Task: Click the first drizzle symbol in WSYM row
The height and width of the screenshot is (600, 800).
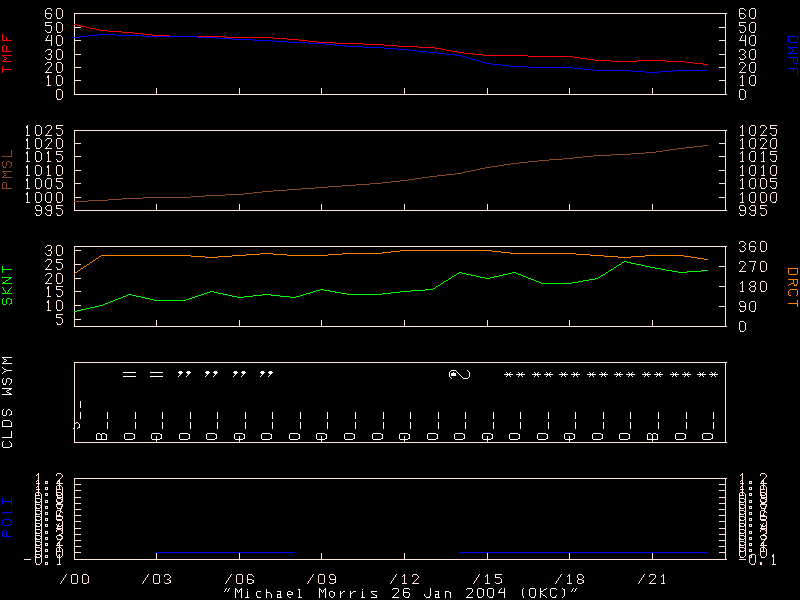Action: [183, 375]
